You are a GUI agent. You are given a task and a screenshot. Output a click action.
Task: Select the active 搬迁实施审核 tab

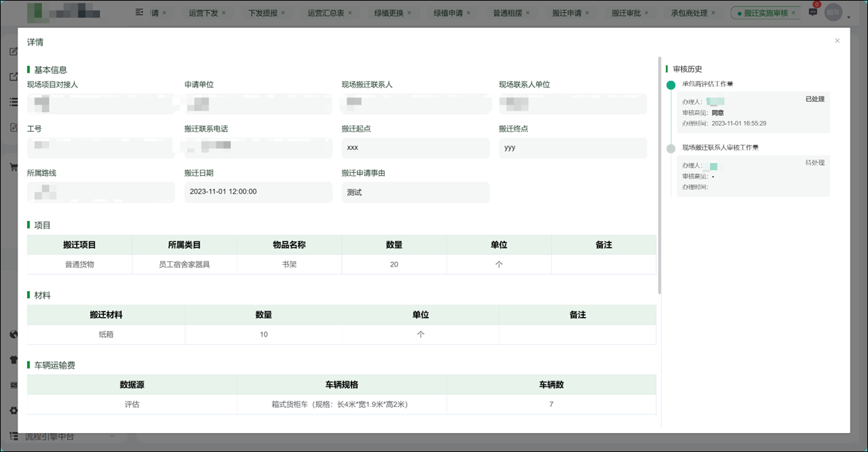[766, 12]
